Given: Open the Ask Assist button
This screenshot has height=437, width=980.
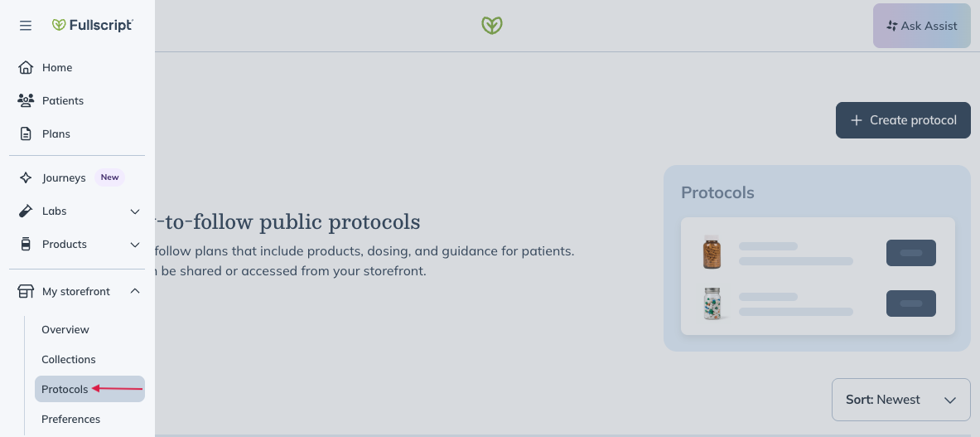Looking at the screenshot, I should 922,26.
